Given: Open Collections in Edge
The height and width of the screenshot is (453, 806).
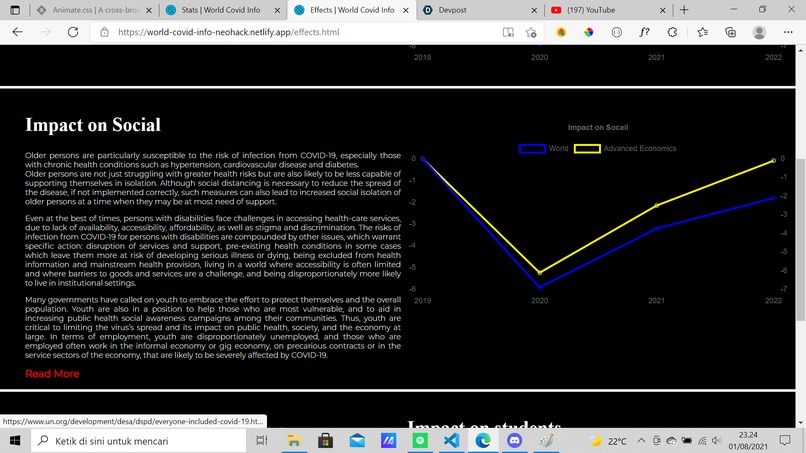Looking at the screenshot, I should [x=730, y=32].
